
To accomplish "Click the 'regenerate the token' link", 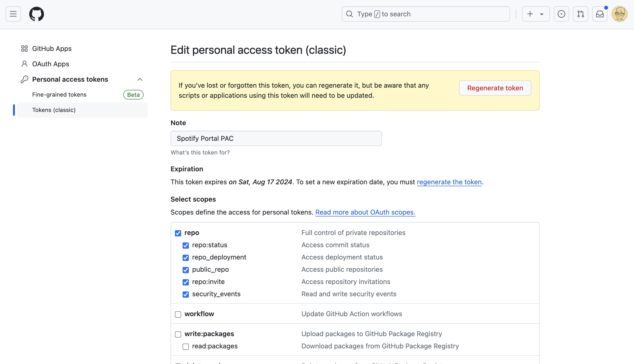I will (449, 182).
